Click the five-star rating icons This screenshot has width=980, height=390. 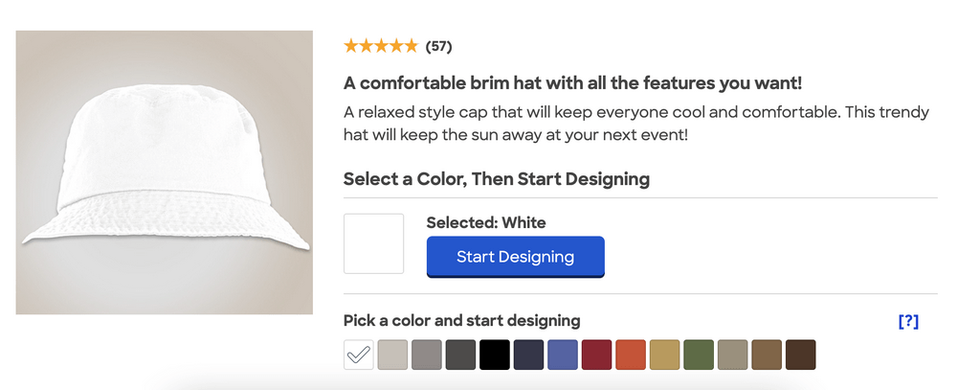coord(380,45)
